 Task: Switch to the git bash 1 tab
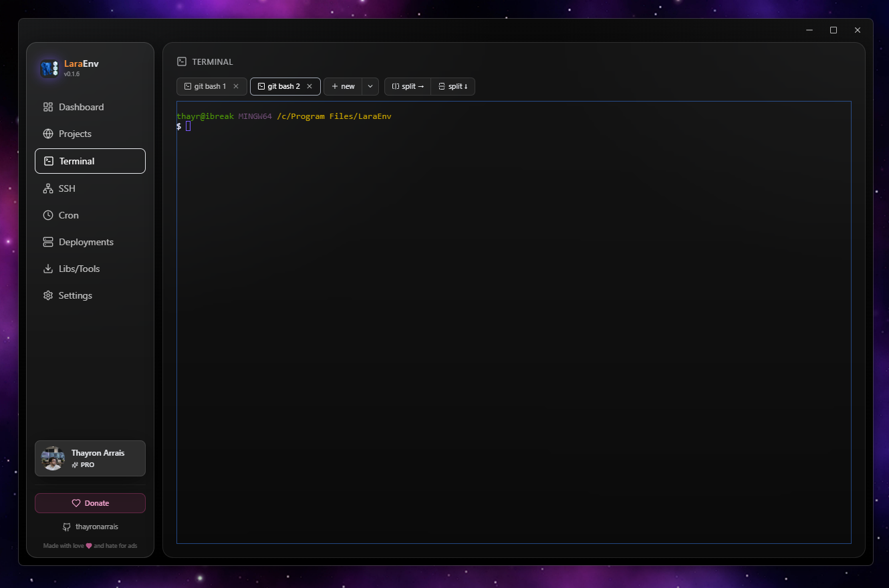point(211,86)
